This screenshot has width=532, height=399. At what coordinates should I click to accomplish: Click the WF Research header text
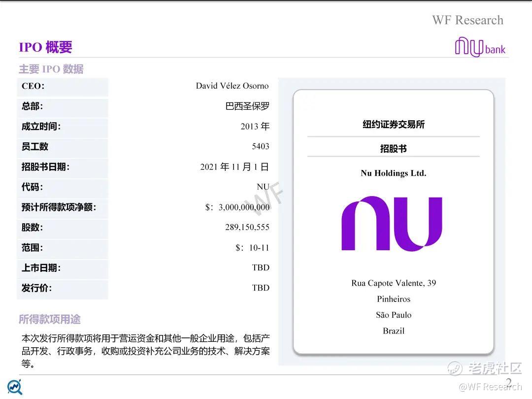[467, 20]
